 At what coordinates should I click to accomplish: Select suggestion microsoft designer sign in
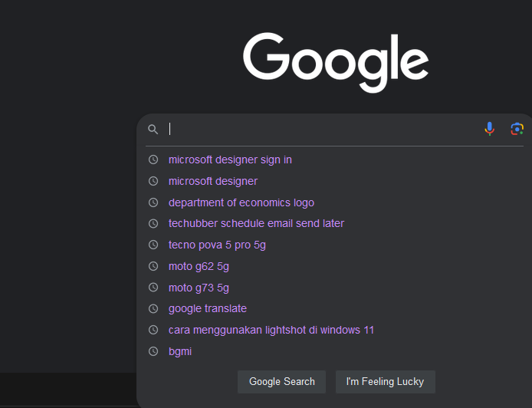230,160
